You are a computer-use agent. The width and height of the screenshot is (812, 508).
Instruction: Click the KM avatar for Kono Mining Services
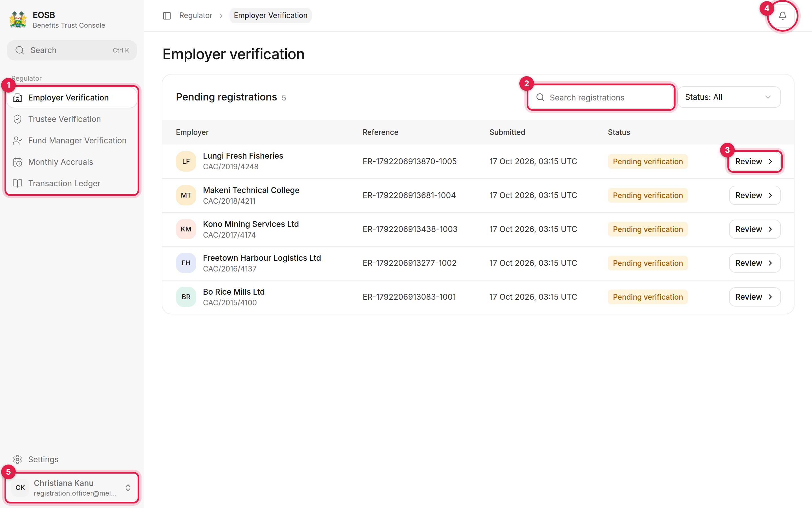click(x=186, y=229)
